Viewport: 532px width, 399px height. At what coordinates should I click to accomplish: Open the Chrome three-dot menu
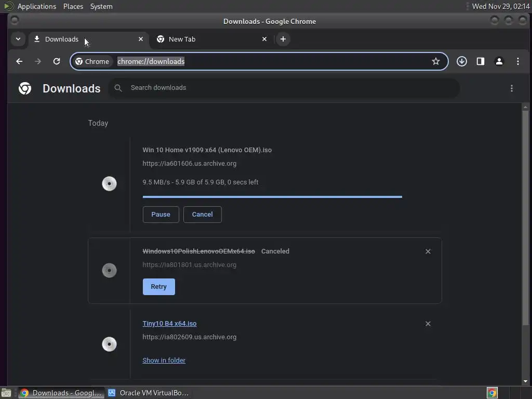point(518,61)
